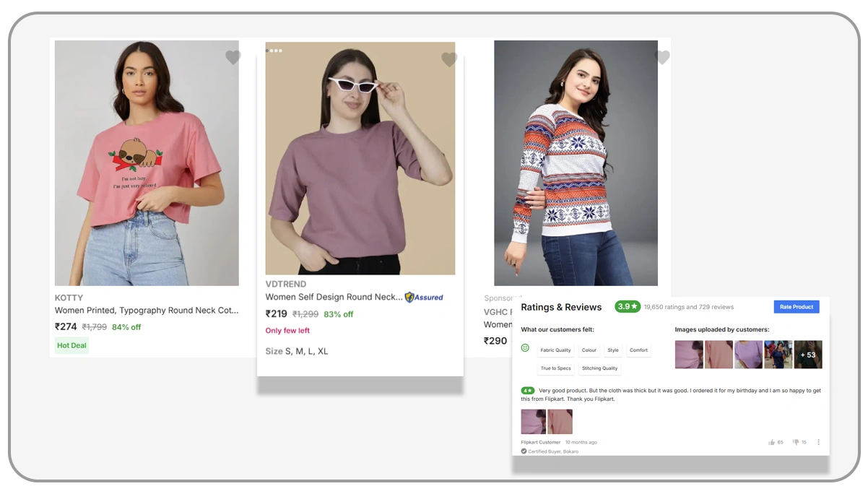Open the Women Self Design Round Neck link
The image size is (868, 494).
point(334,297)
